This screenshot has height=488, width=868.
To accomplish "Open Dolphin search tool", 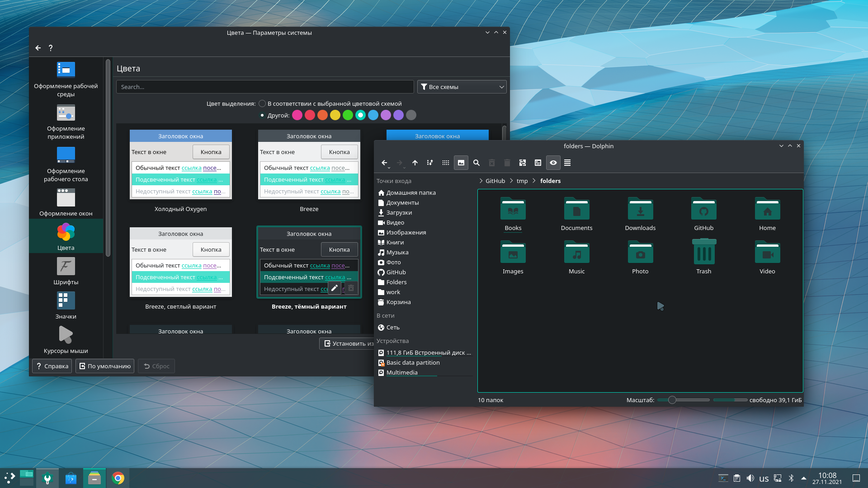I will (476, 163).
